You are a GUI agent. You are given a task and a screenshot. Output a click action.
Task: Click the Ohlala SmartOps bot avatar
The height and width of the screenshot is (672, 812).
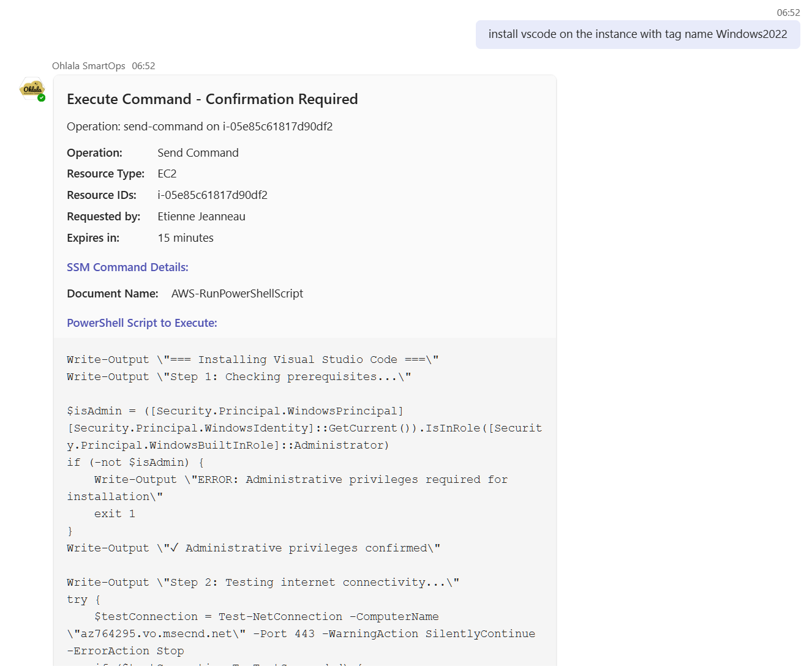coord(32,89)
